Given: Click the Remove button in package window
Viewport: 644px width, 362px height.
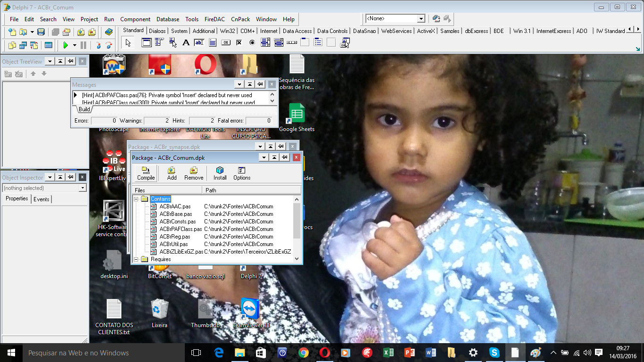Looking at the screenshot, I should tap(194, 173).
